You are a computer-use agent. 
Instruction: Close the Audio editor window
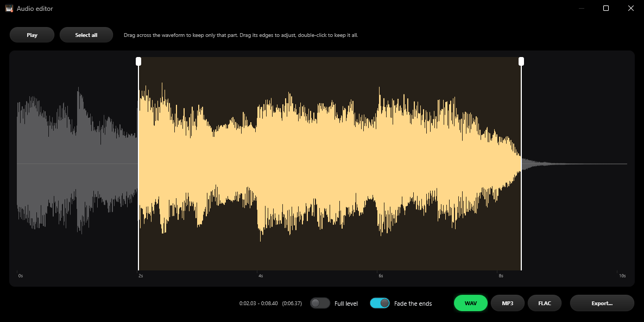(631, 8)
